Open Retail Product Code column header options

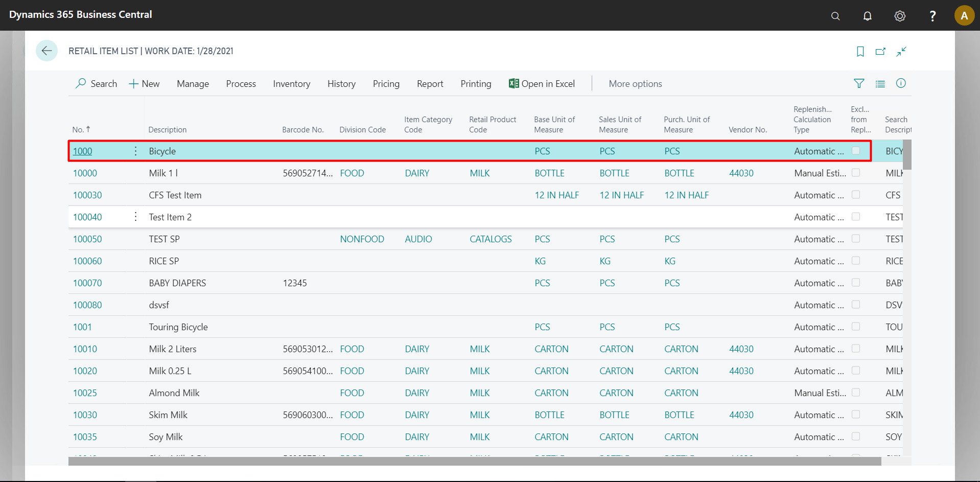click(x=493, y=124)
